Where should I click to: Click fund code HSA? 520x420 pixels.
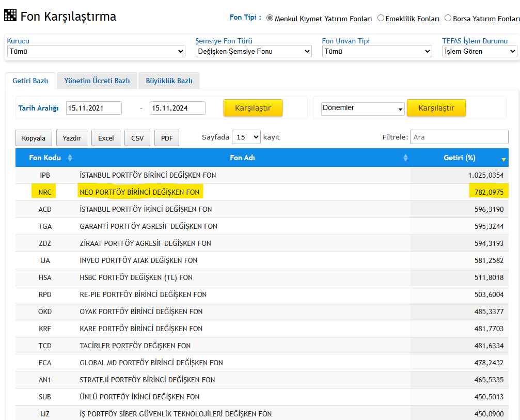pyautogui.click(x=45, y=278)
